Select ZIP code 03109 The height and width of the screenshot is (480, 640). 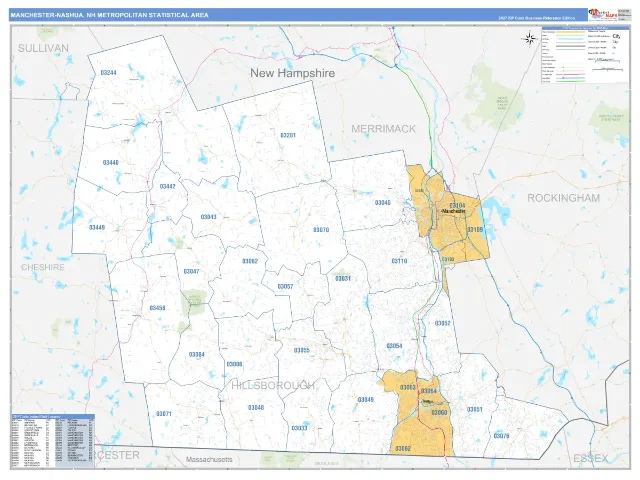pos(475,230)
